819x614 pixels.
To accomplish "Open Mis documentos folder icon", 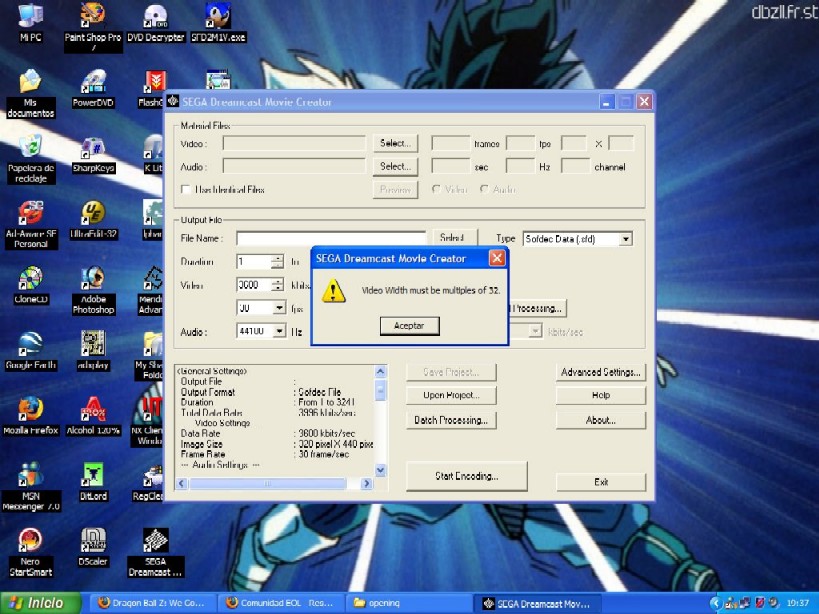I will click(x=30, y=94).
